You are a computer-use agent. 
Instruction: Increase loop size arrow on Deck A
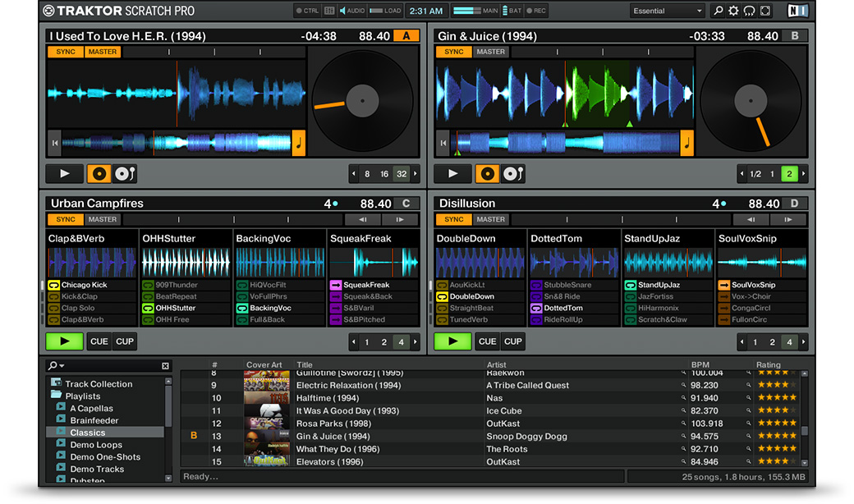pos(416,174)
